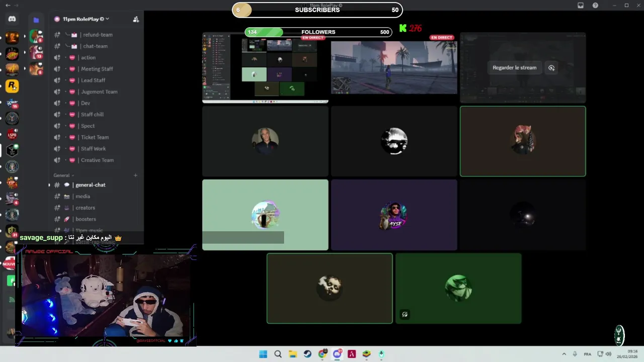Collapse the General channel category
644x362 pixels.
64,175
